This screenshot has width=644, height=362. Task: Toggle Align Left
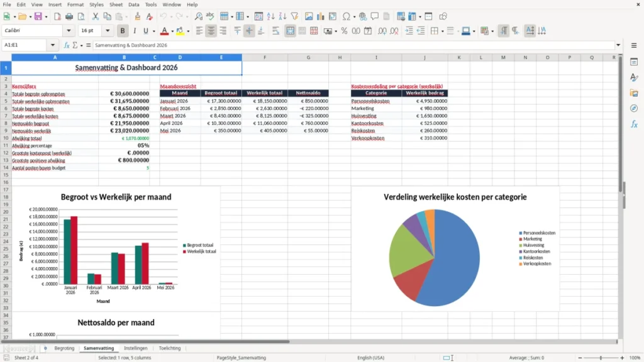coord(199,31)
